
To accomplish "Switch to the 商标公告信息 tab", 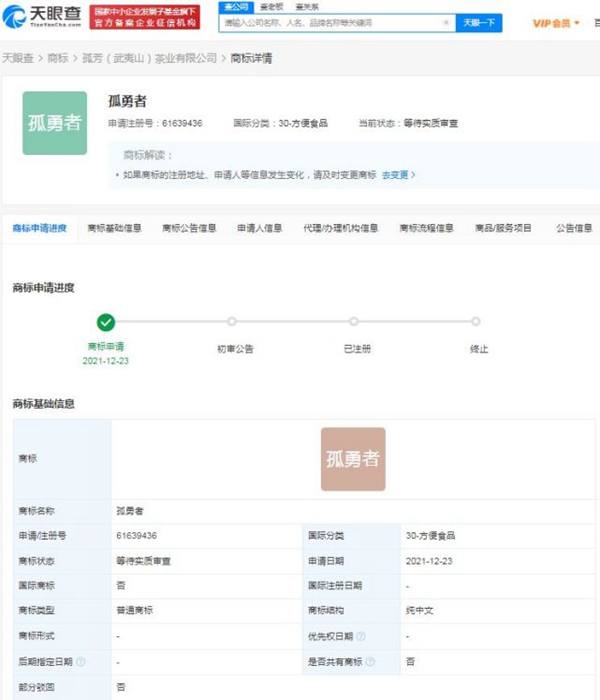I will pyautogui.click(x=189, y=228).
